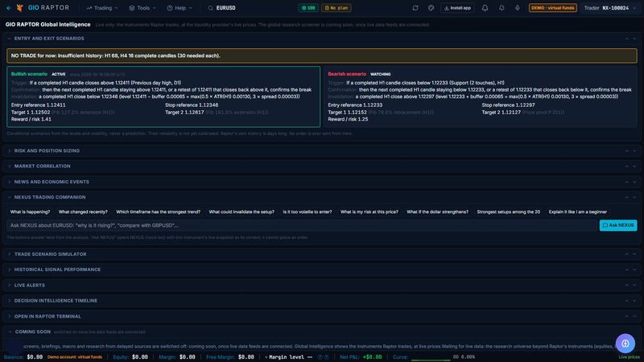Select 'What could invalidate the setup?' chip
The width and height of the screenshot is (644, 362).
pyautogui.click(x=242, y=212)
